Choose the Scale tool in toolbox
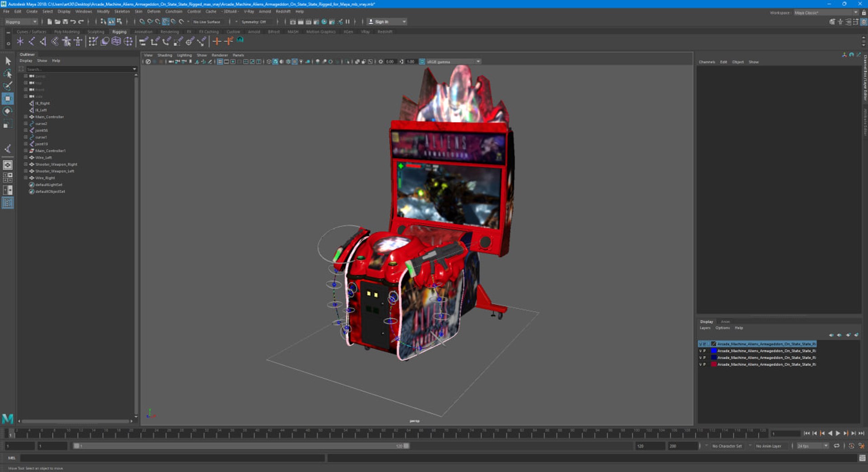The width and height of the screenshot is (868, 472). tap(8, 124)
